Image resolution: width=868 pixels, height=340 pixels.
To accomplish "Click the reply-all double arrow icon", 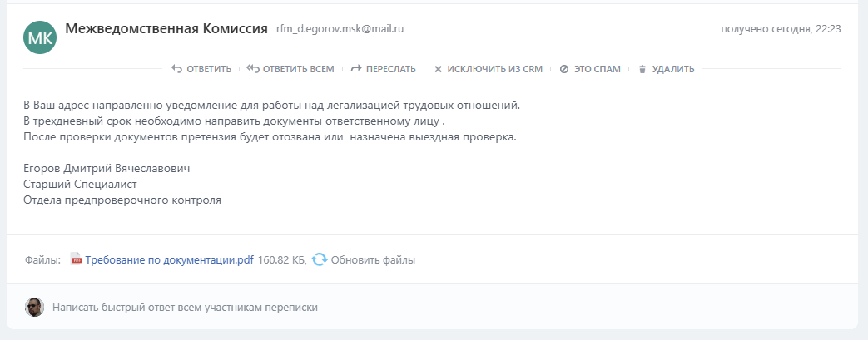I will 253,69.
